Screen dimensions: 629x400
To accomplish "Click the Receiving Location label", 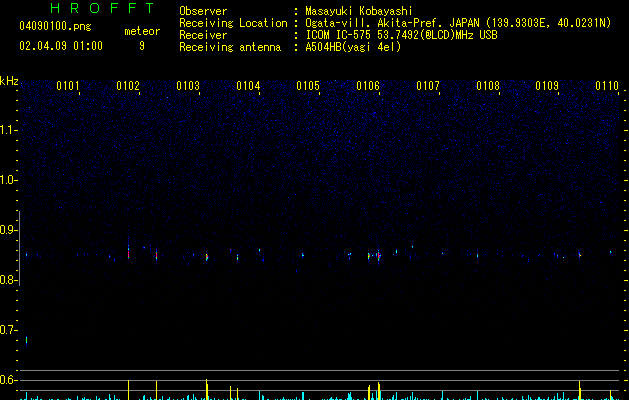I will point(233,23).
